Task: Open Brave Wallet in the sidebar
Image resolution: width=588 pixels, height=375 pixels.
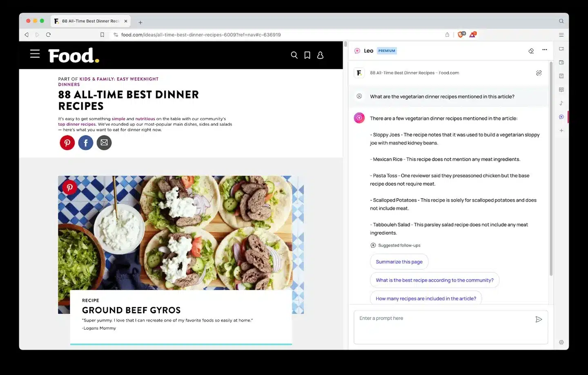Action: click(561, 62)
